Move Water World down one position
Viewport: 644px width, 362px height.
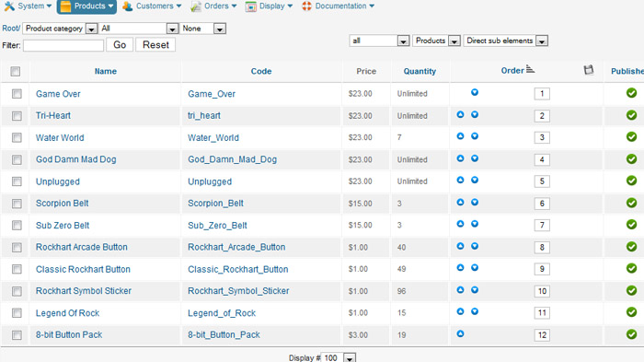pyautogui.click(x=475, y=135)
